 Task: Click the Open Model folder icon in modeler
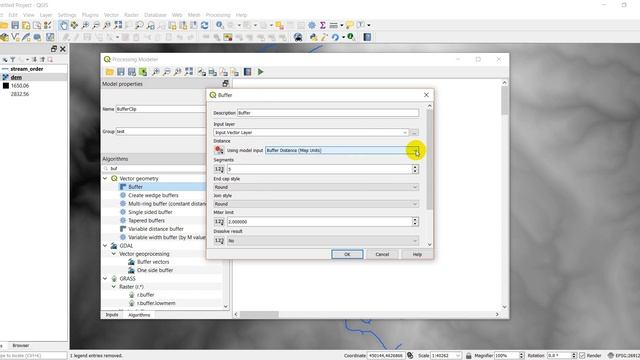point(109,72)
